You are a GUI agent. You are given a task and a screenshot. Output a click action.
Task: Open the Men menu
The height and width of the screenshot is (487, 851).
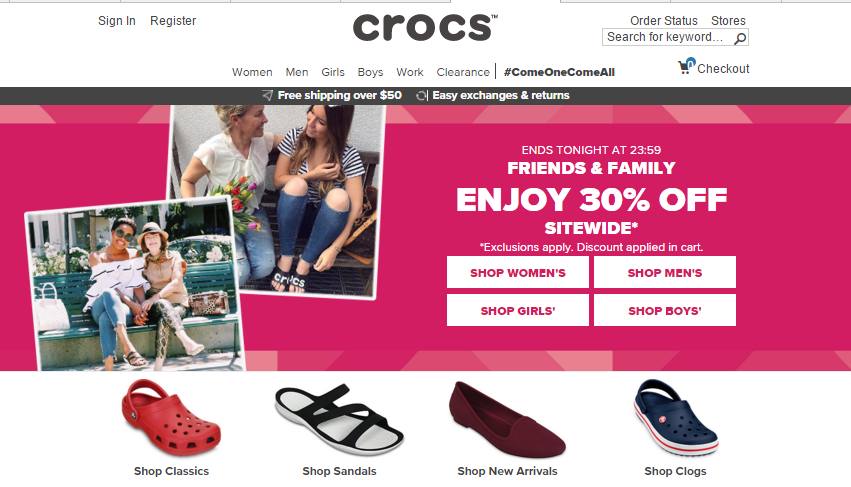point(297,72)
